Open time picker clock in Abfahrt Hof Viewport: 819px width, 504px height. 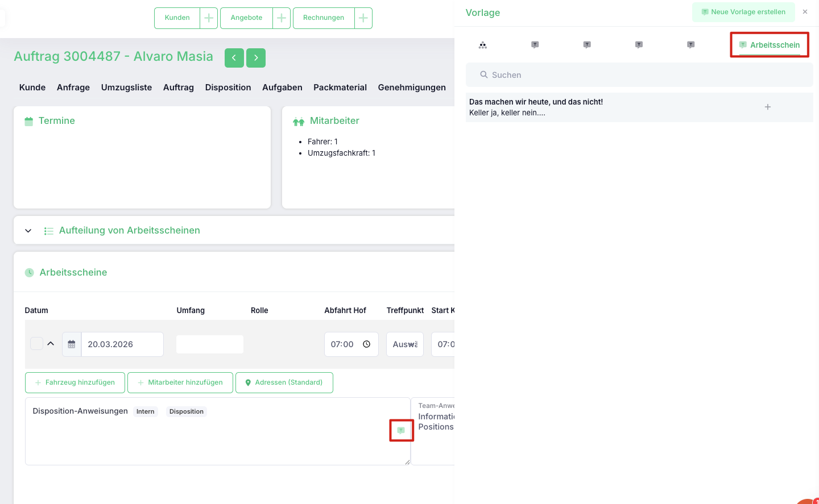pos(367,344)
